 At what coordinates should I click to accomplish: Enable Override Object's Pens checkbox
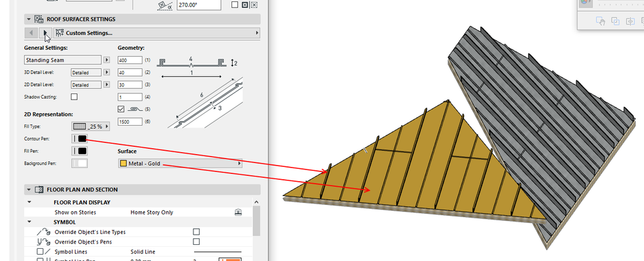tap(197, 242)
